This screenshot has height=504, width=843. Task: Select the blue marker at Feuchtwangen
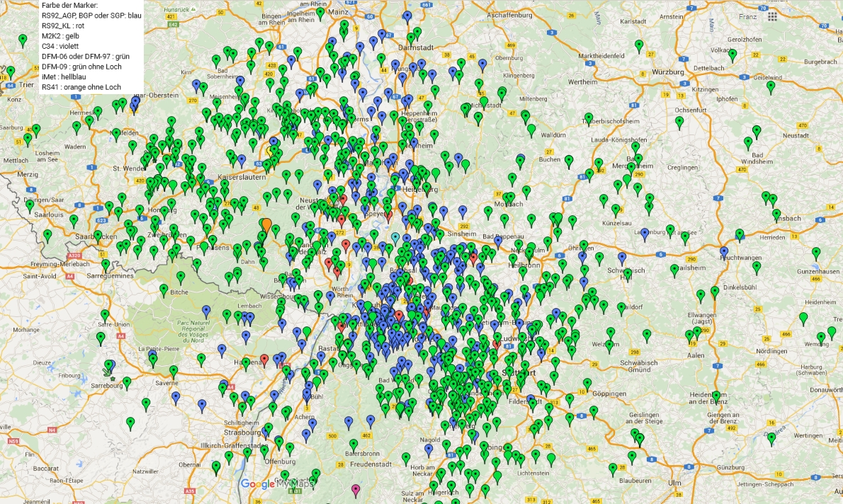click(724, 251)
